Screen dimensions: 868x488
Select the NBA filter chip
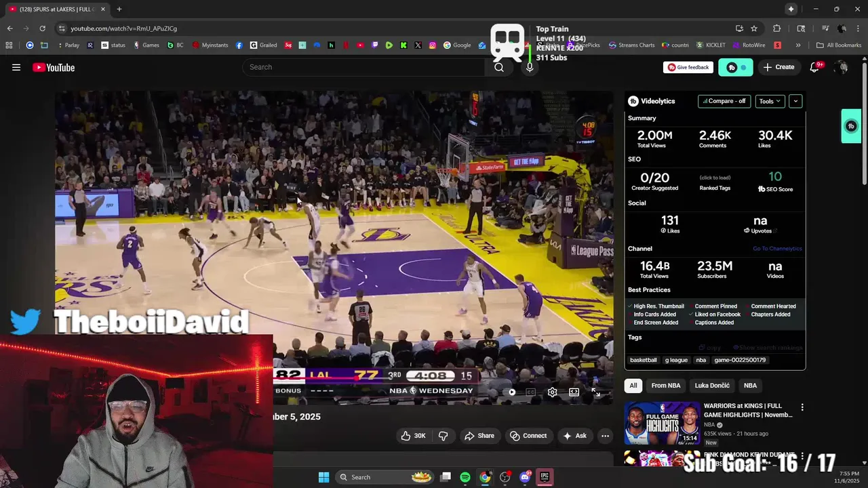pyautogui.click(x=750, y=386)
